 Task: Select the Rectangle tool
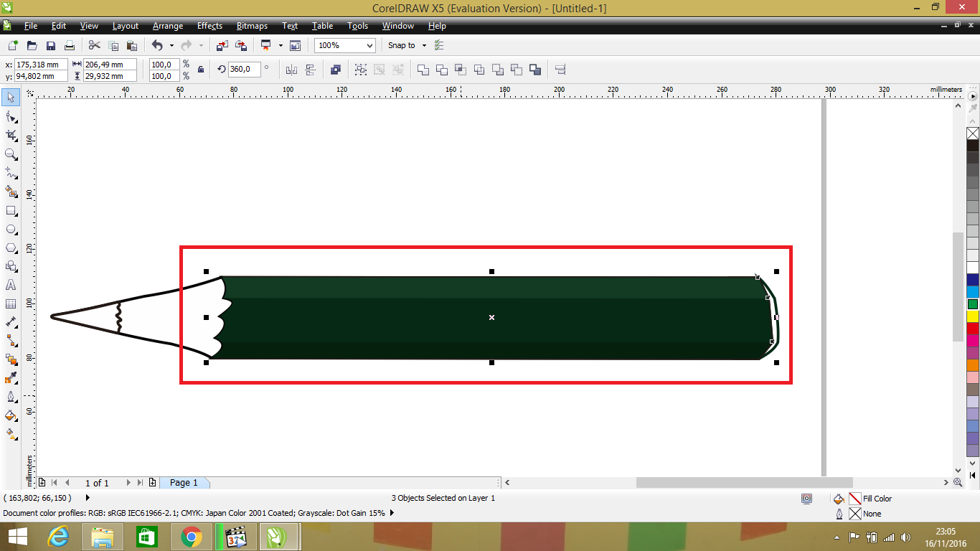tap(11, 210)
